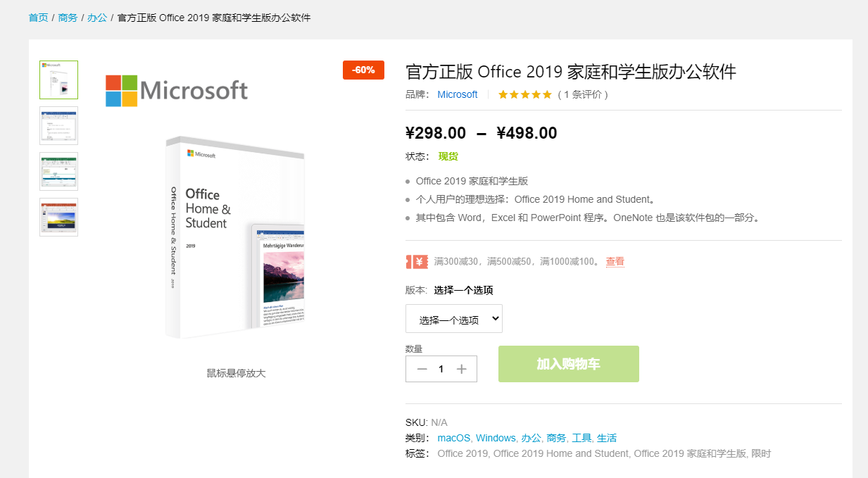Select the first product box thumbnail
868x478 pixels.
59,80
